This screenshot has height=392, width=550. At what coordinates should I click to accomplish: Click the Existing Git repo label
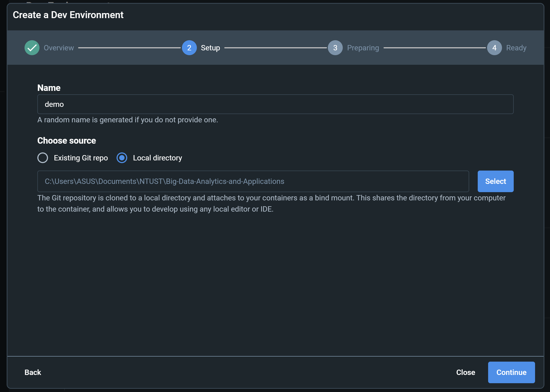click(x=81, y=158)
